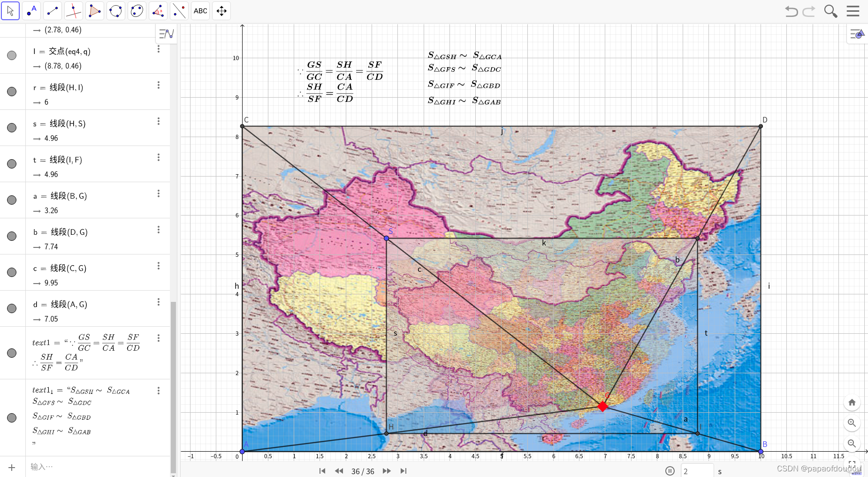Select the Angle tool
Screen dimensions: 868x477
pyautogui.click(x=158, y=11)
